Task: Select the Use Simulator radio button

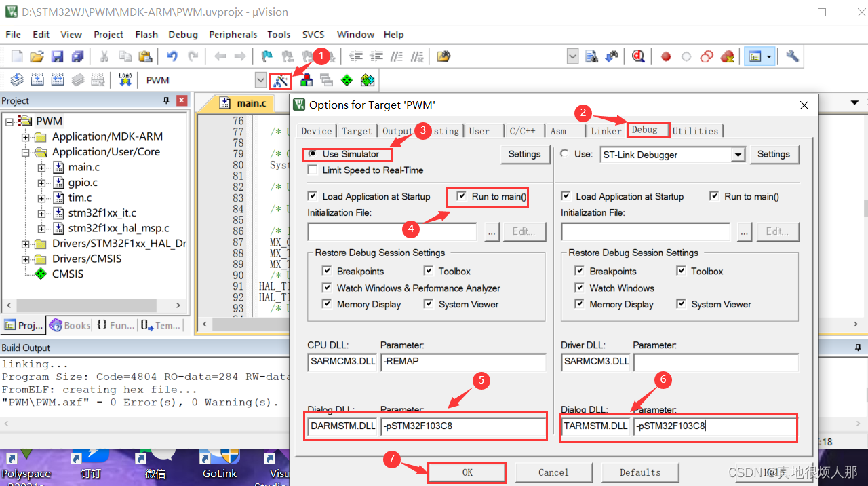Action: [312, 153]
